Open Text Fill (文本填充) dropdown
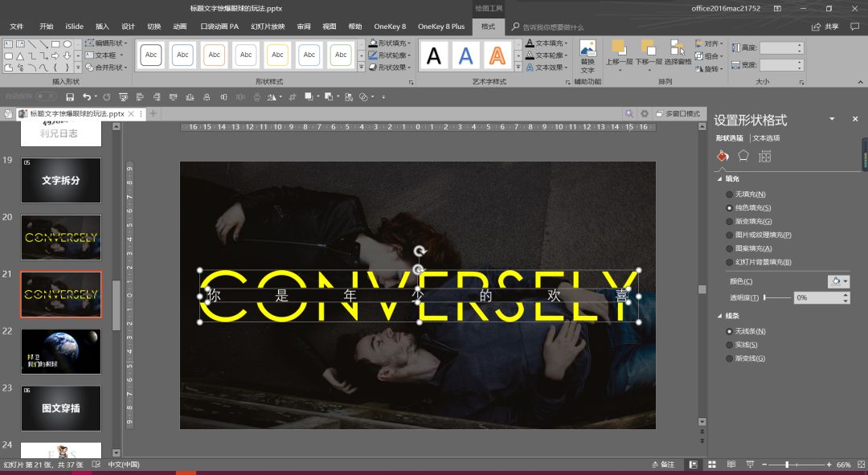 click(x=547, y=43)
